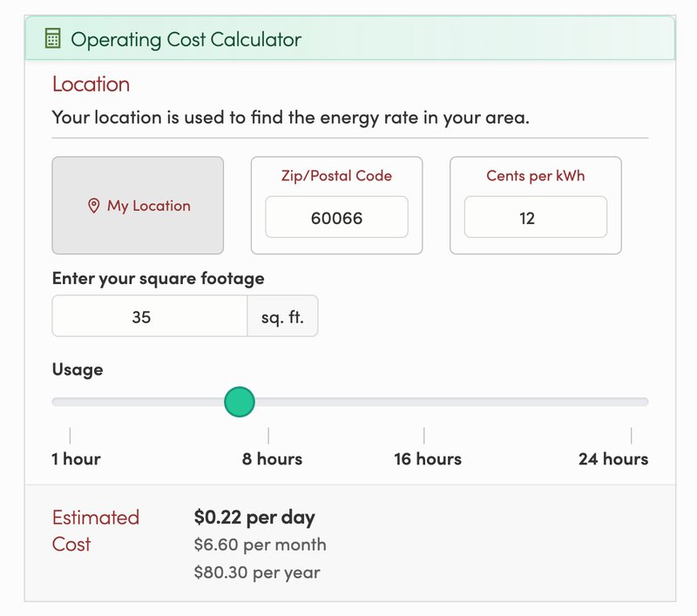This screenshot has height=616, width=697.
Task: Click the slider track near 16 hours
Action: [423, 402]
